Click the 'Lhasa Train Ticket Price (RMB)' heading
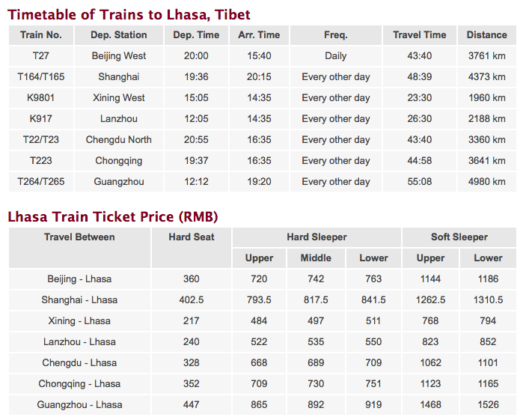The image size is (532, 417). 112,217
